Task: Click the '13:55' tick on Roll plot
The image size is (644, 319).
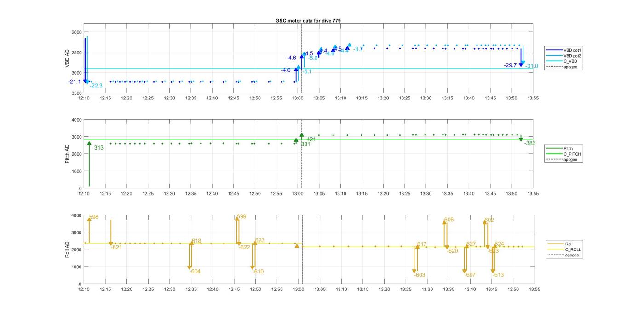Action: click(534, 289)
